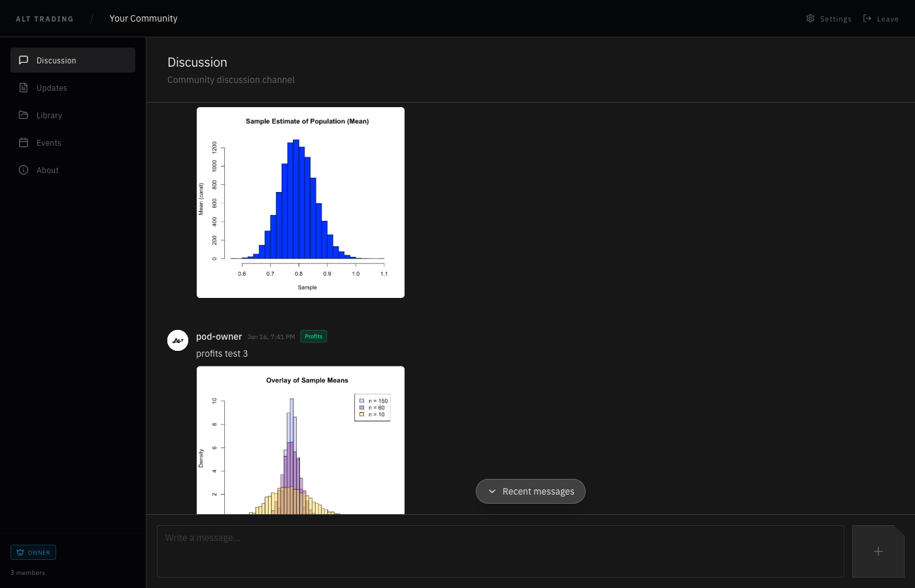Image resolution: width=915 pixels, height=588 pixels.
Task: Focus the Write a message field
Action: [500, 551]
